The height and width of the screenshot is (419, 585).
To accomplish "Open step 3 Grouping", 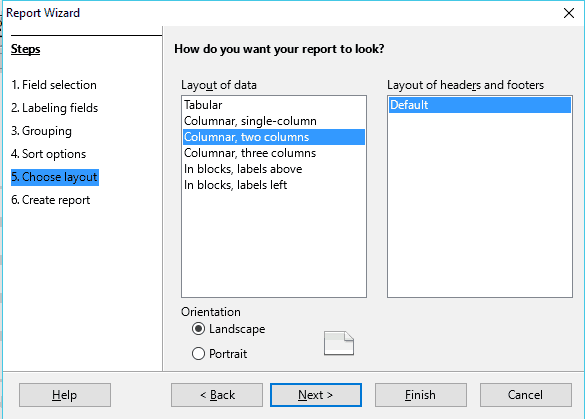I will tap(41, 131).
